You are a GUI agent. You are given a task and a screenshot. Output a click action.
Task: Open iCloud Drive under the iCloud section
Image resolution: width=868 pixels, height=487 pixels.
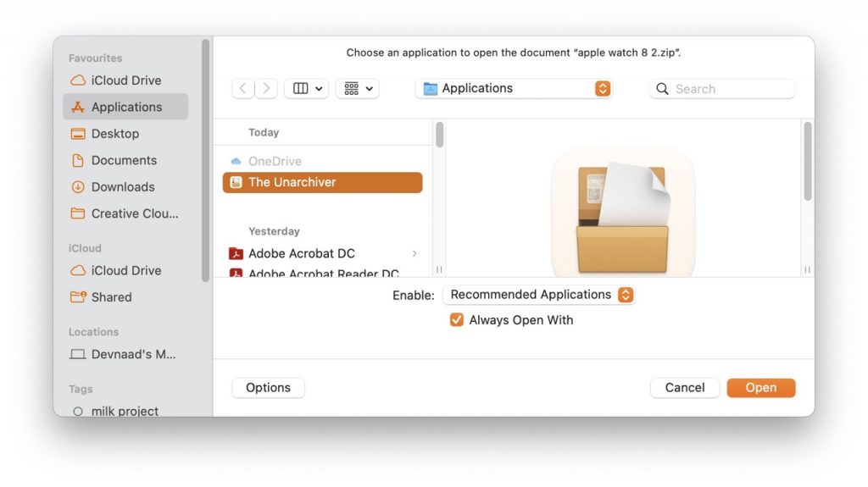tap(125, 270)
